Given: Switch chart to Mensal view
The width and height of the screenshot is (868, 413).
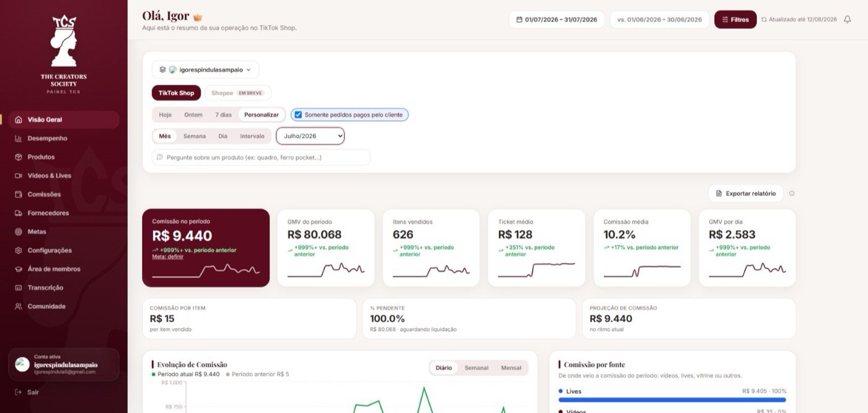Looking at the screenshot, I should tap(511, 368).
